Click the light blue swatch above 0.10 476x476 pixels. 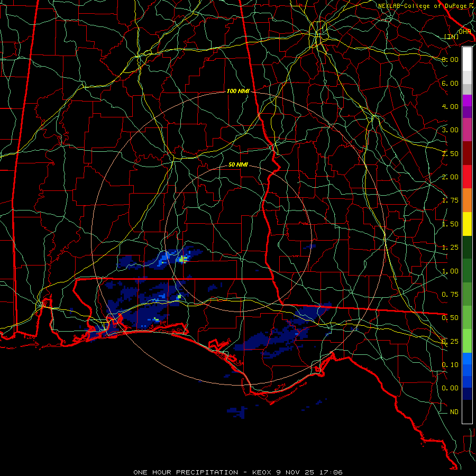(467, 359)
